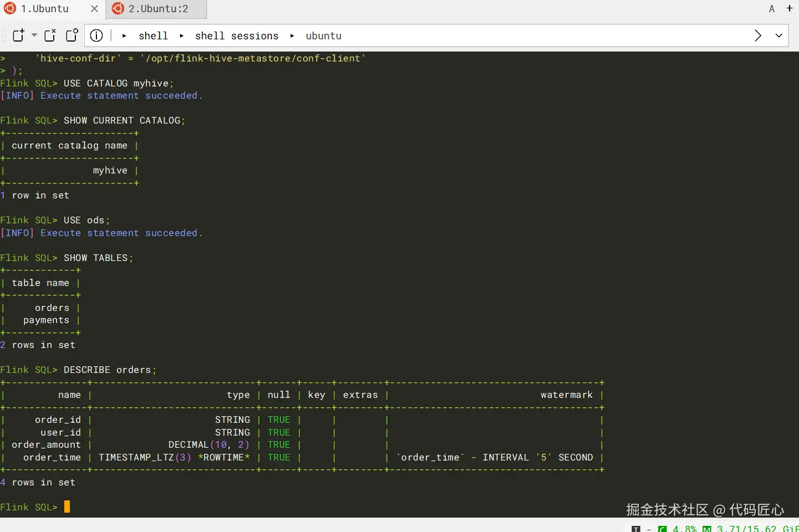Click the A button at top right
Screen dimensions: 799x532
(772, 9)
